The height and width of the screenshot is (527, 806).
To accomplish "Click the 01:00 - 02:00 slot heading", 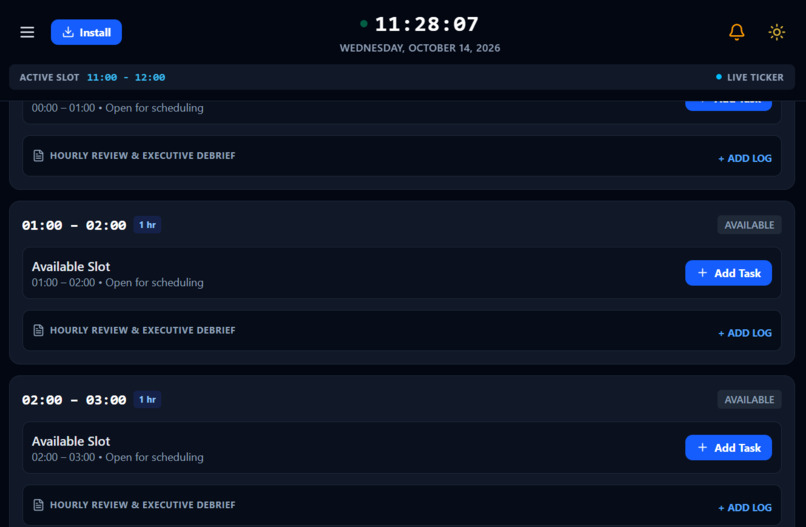I will (74, 225).
